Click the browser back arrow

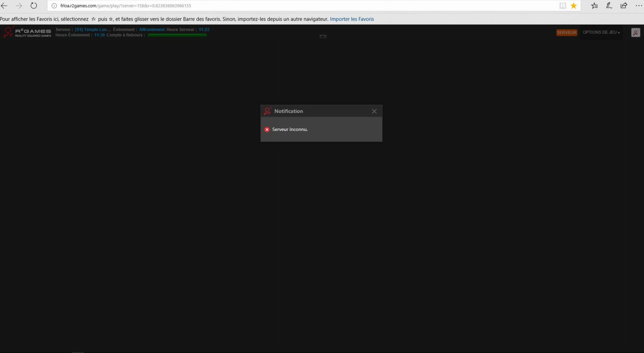pos(4,6)
